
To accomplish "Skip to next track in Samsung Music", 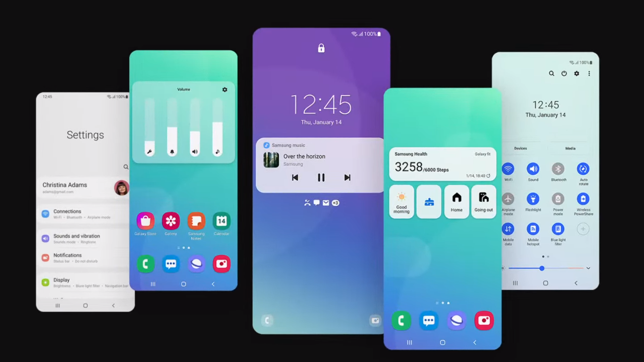I will [x=347, y=177].
